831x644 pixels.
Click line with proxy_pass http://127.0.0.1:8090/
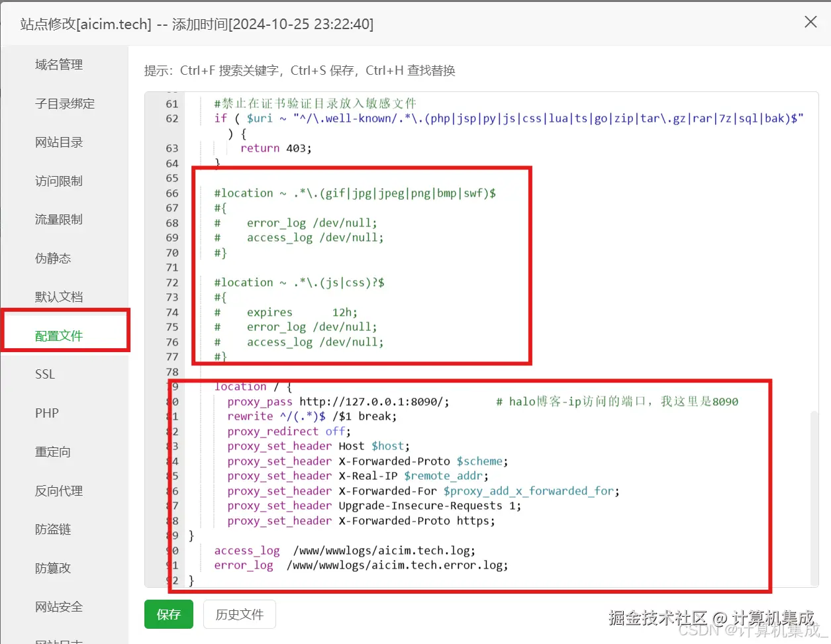(338, 402)
